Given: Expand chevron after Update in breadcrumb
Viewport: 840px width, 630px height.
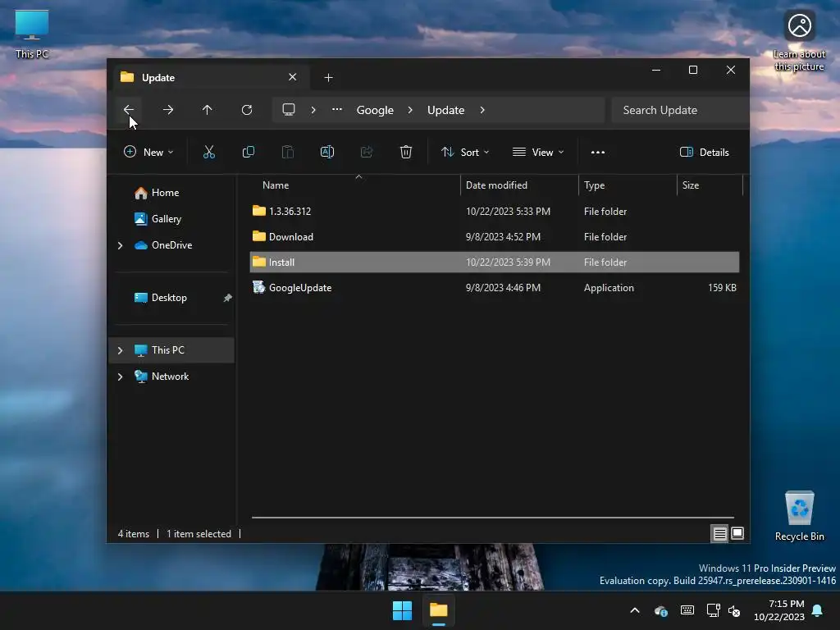Looking at the screenshot, I should pyautogui.click(x=482, y=110).
